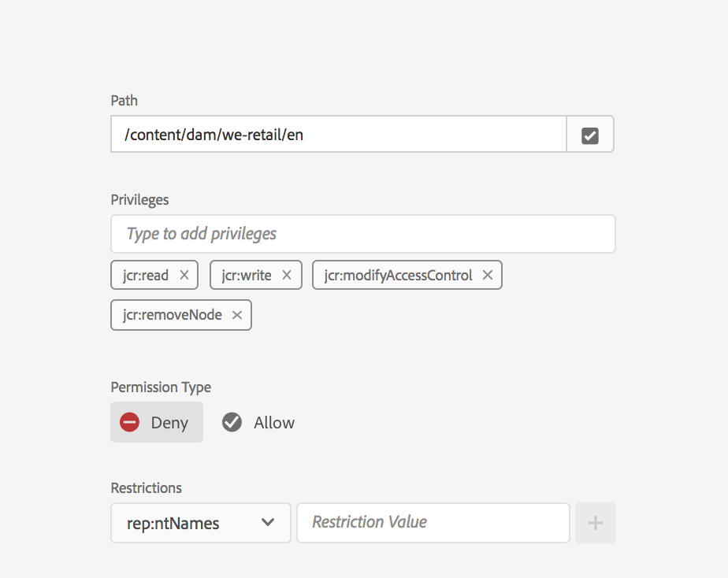Select the jcr:read privilege chip
The height and width of the screenshot is (578, 728).
[x=146, y=275]
